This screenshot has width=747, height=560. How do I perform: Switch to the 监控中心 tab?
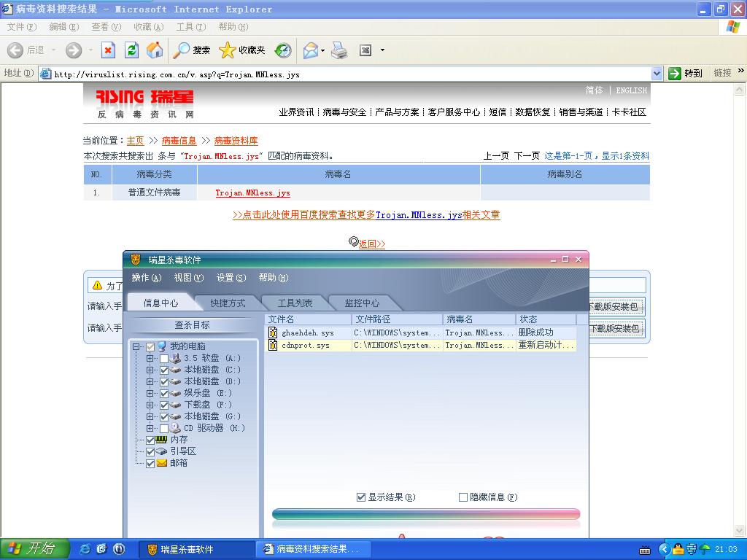point(362,303)
